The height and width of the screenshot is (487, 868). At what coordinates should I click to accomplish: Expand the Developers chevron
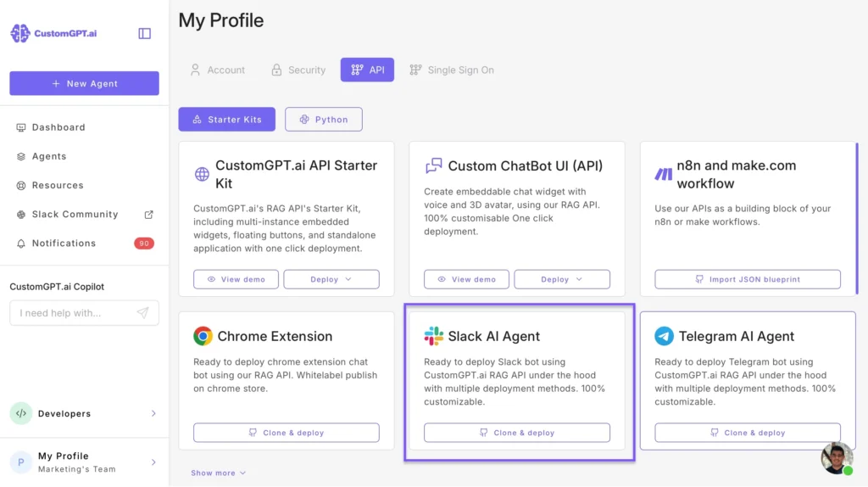(153, 413)
